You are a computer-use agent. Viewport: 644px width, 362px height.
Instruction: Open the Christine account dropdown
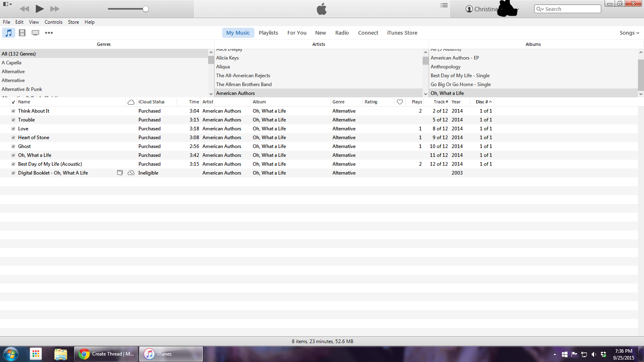click(492, 9)
